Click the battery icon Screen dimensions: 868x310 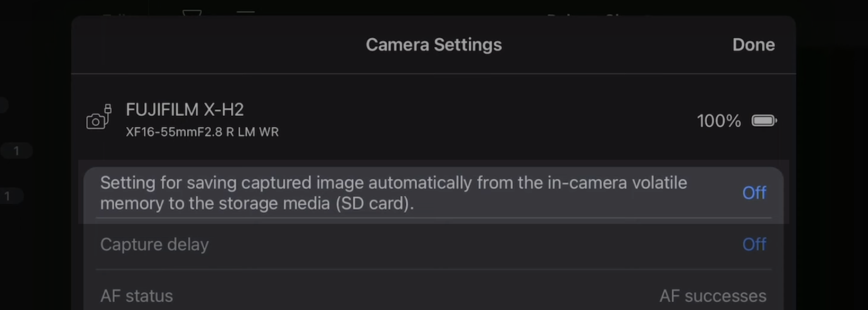(x=764, y=120)
